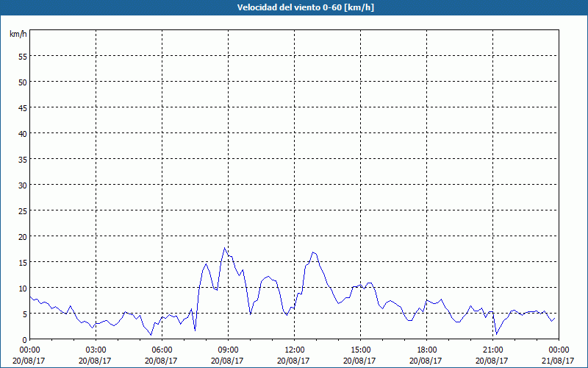
Task: Select the 15 value on the y-axis
Action: coord(23,263)
